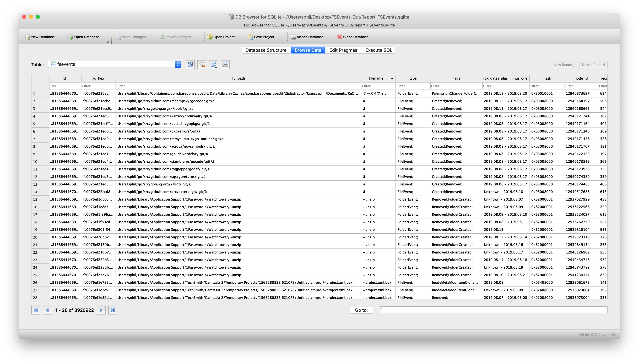Go to next page of records
The height and width of the screenshot is (364, 639).
click(x=101, y=310)
